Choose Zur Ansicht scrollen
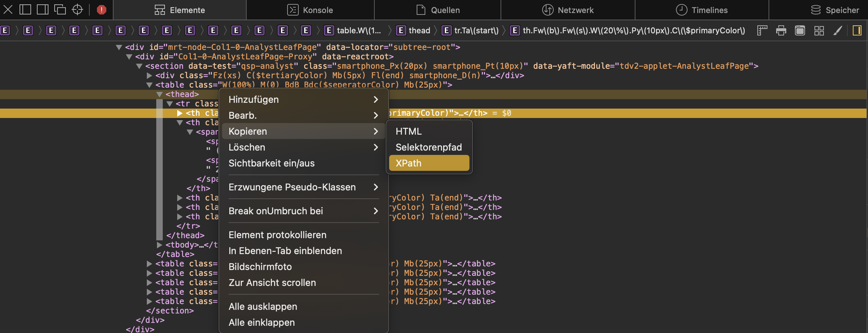The image size is (868, 333). pos(304,283)
